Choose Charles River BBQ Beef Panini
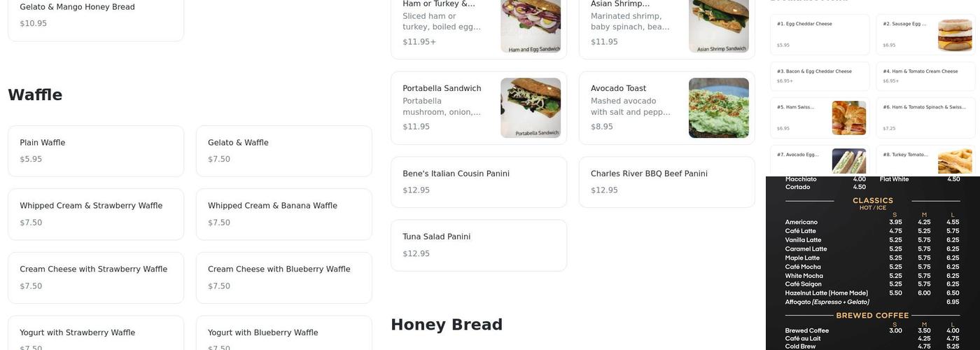 [666, 181]
